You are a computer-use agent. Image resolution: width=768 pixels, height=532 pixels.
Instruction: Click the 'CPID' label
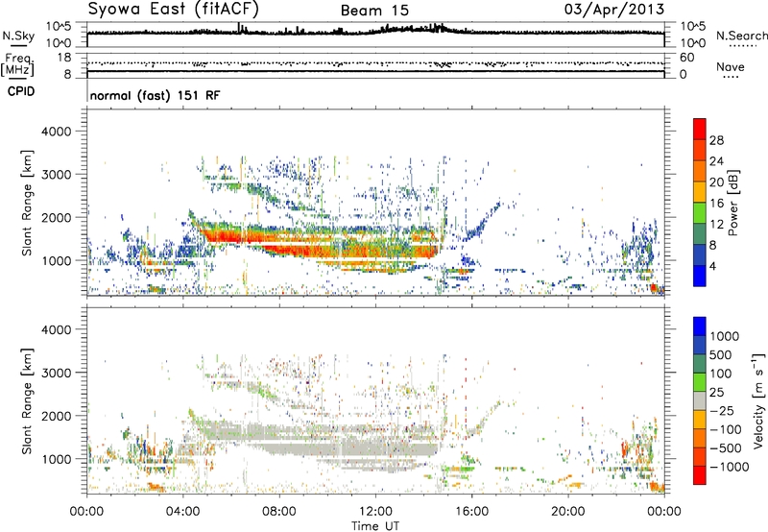21,91
